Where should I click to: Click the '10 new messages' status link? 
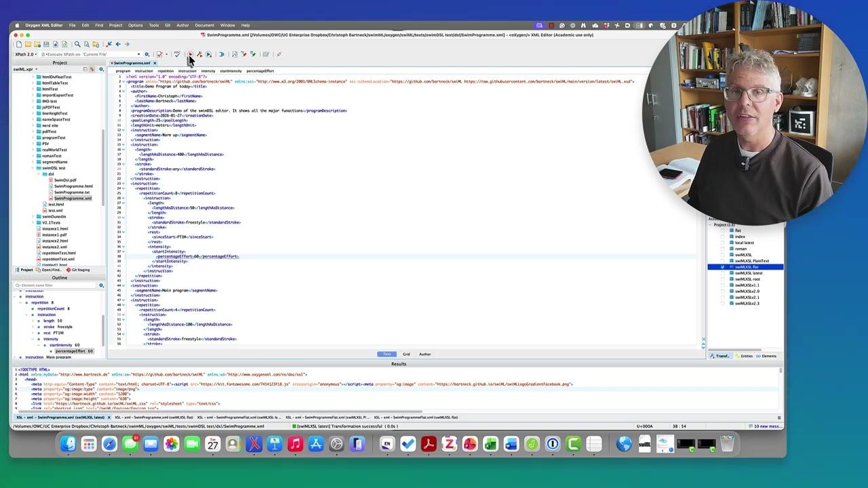766,426
